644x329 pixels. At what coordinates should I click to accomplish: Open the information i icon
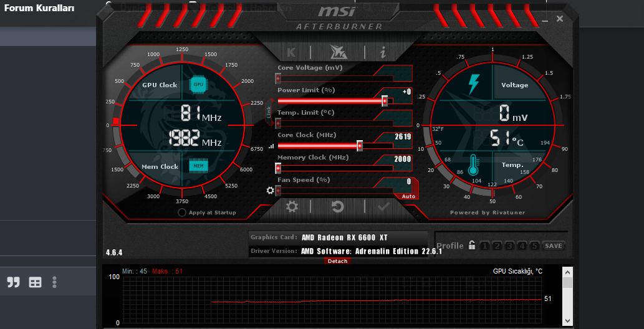click(383, 52)
